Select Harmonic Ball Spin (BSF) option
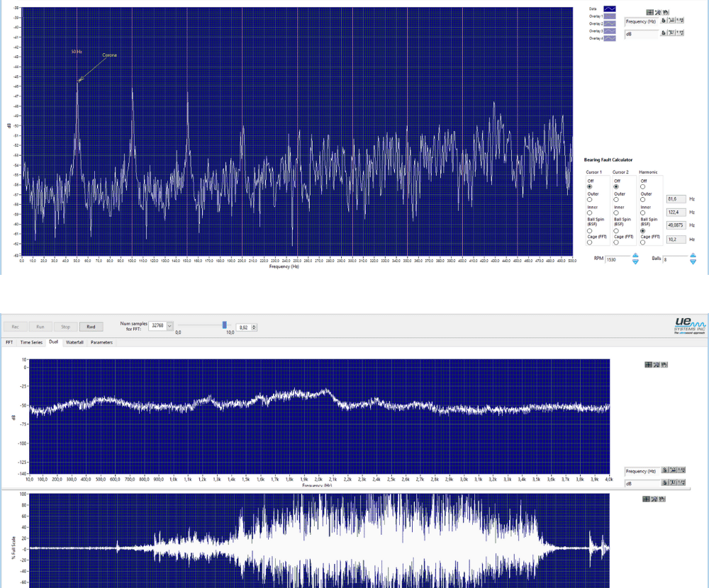Viewport: 709px width, 588px height. point(642,230)
